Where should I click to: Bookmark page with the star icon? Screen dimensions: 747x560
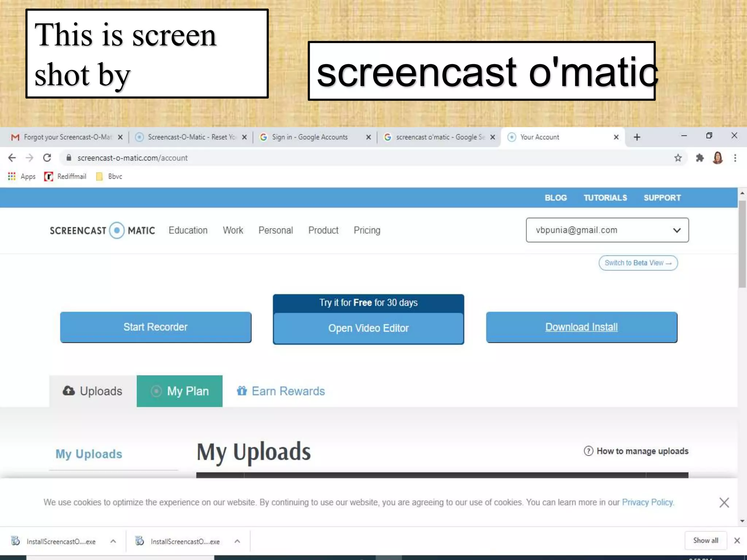coord(678,158)
